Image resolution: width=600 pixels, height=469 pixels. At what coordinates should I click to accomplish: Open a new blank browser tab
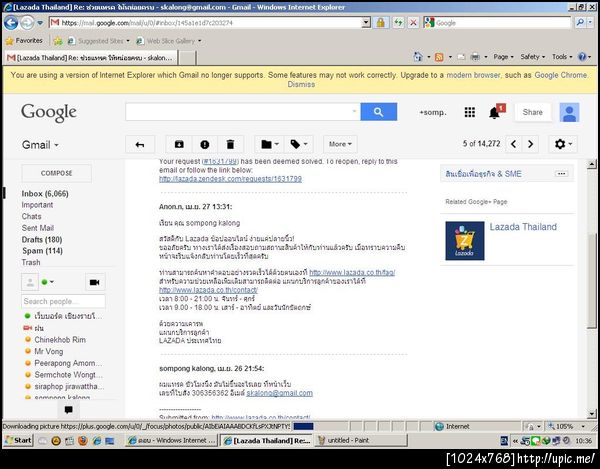coord(188,58)
